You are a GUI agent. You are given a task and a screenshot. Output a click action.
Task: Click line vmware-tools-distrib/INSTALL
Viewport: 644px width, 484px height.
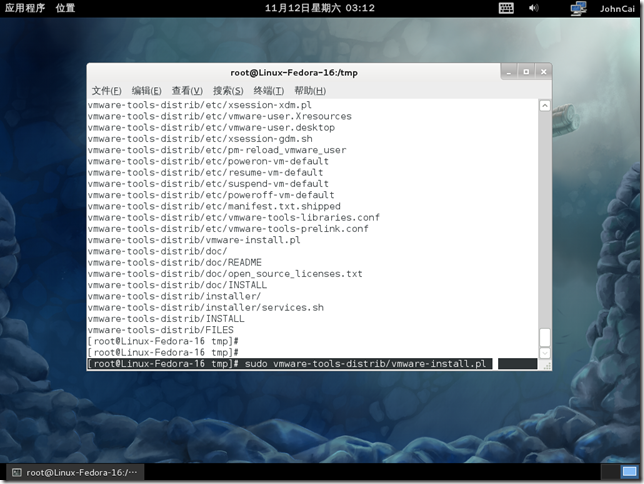[x=166, y=318]
